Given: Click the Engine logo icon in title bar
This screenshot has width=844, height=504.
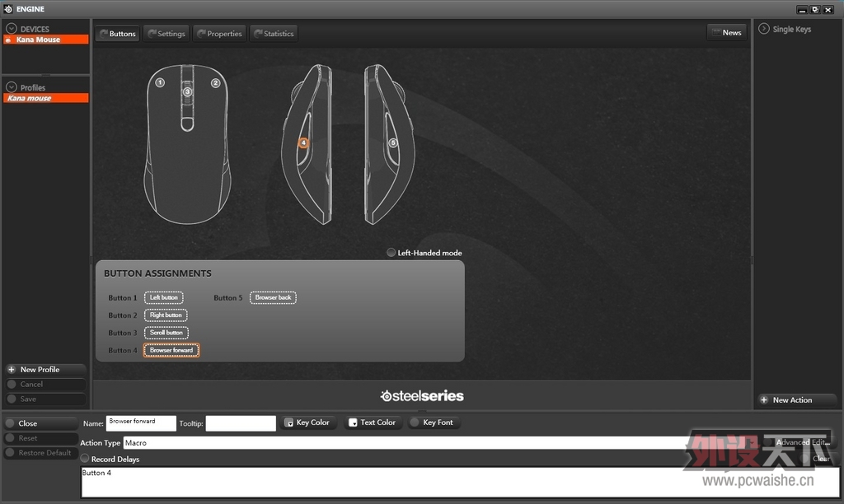Looking at the screenshot, I should click(x=8, y=9).
